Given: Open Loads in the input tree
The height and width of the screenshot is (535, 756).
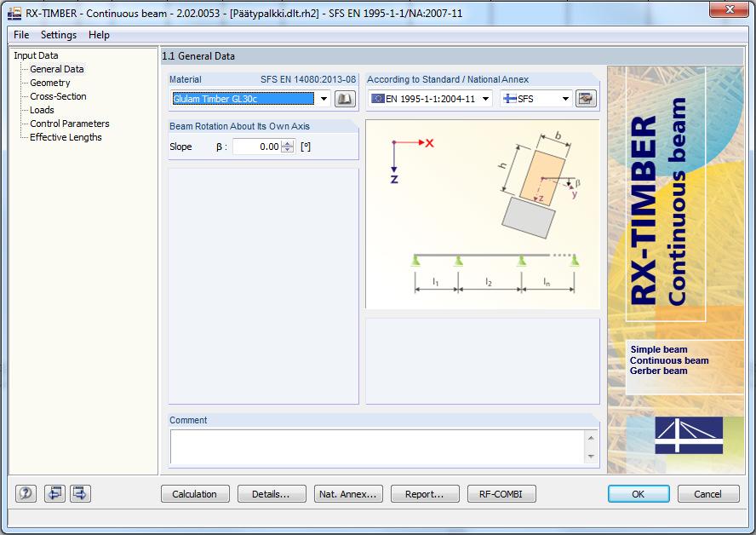Looking at the screenshot, I should (42, 110).
